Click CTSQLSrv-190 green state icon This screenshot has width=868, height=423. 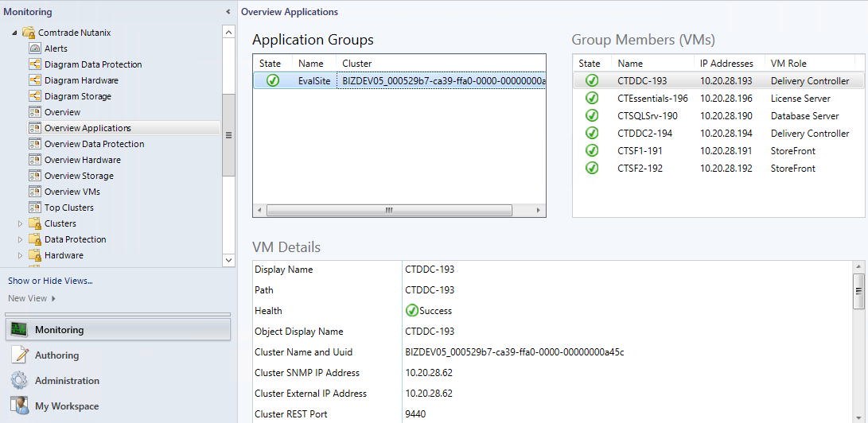tap(592, 116)
